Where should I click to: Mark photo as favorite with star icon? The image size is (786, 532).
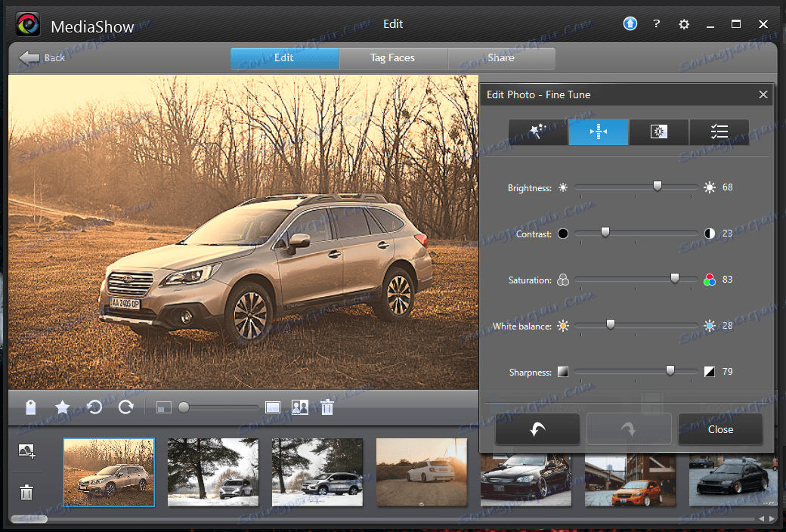(x=63, y=408)
